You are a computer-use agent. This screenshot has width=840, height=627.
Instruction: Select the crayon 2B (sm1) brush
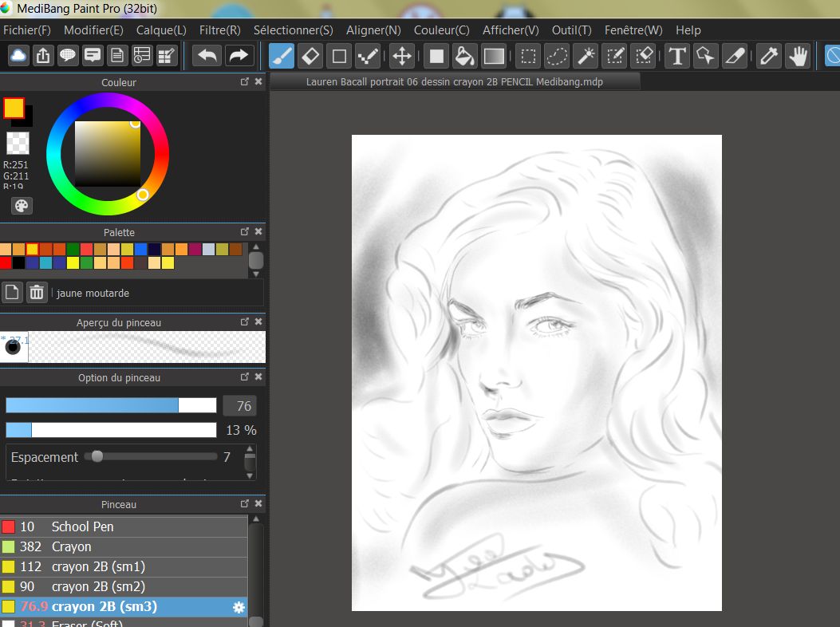coord(124,566)
